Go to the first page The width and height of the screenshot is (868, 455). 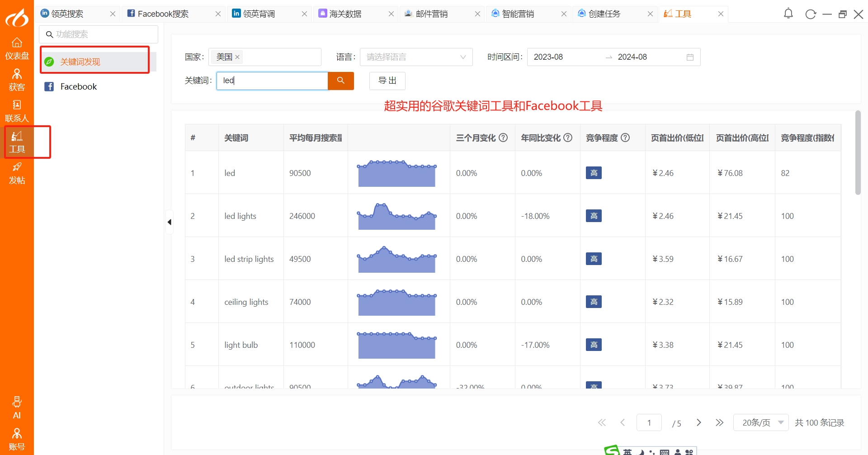[x=602, y=422]
